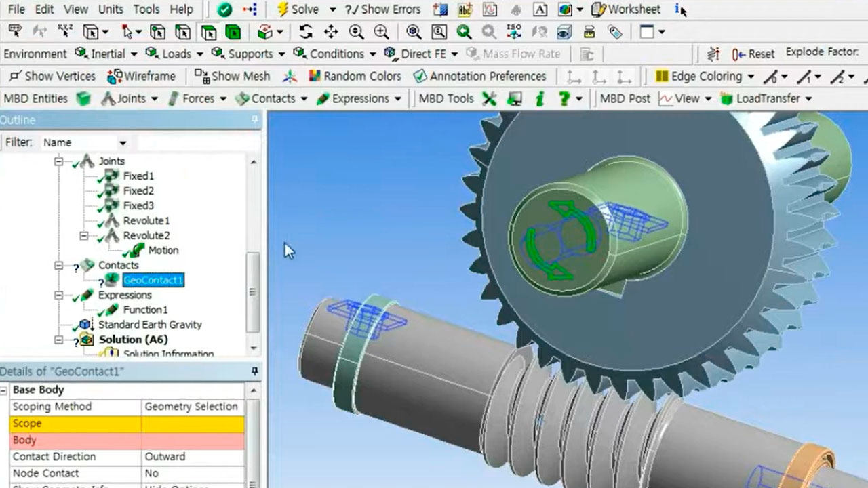
Task: Click the Look At eye icon
Action: 564,32
